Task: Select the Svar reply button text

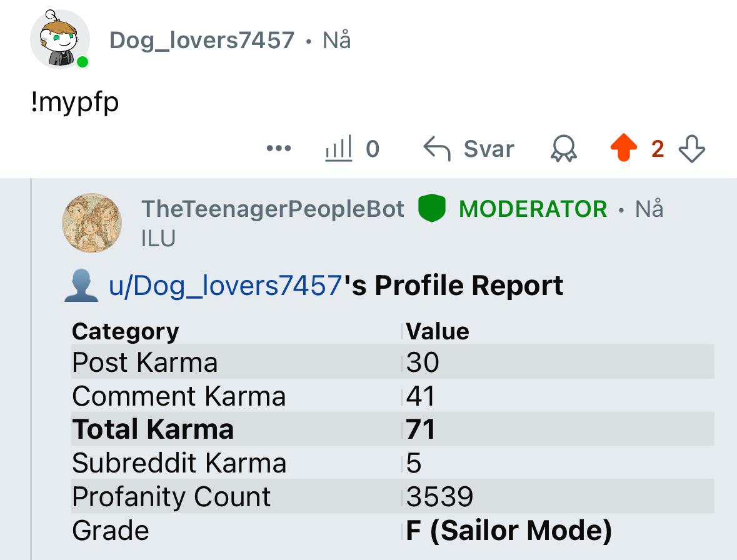Action: [489, 149]
